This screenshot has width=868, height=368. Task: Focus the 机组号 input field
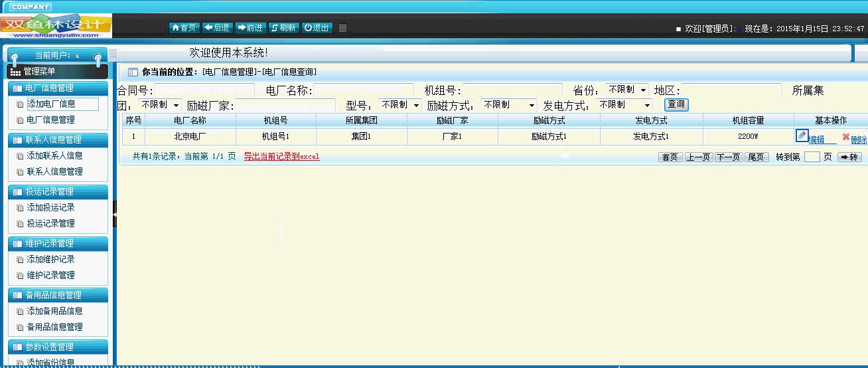512,90
